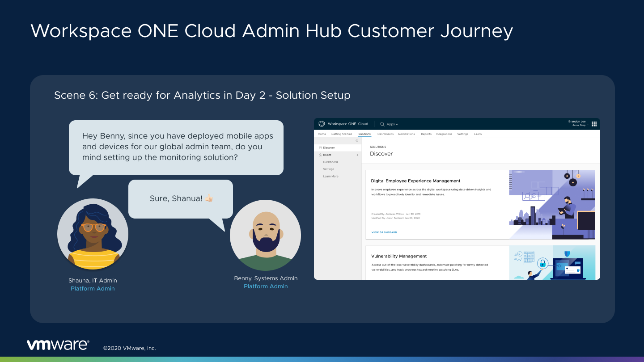Open Settings under DEEM in sidebar
The width and height of the screenshot is (644, 362).
tap(329, 169)
